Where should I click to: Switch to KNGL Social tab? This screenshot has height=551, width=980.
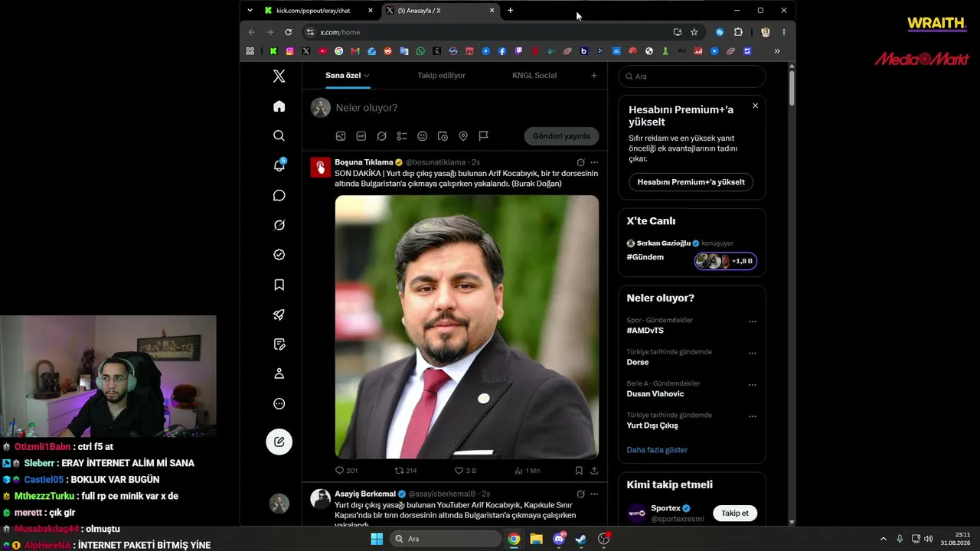tap(534, 76)
